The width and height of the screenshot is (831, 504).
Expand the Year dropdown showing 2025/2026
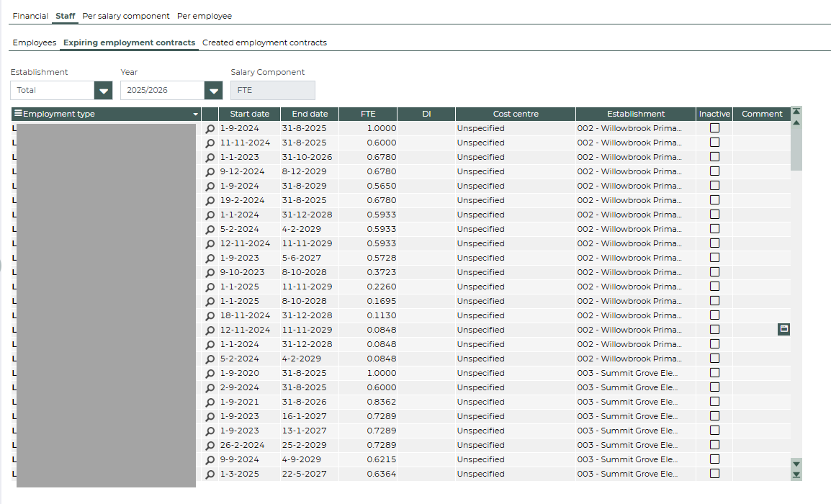tap(213, 91)
